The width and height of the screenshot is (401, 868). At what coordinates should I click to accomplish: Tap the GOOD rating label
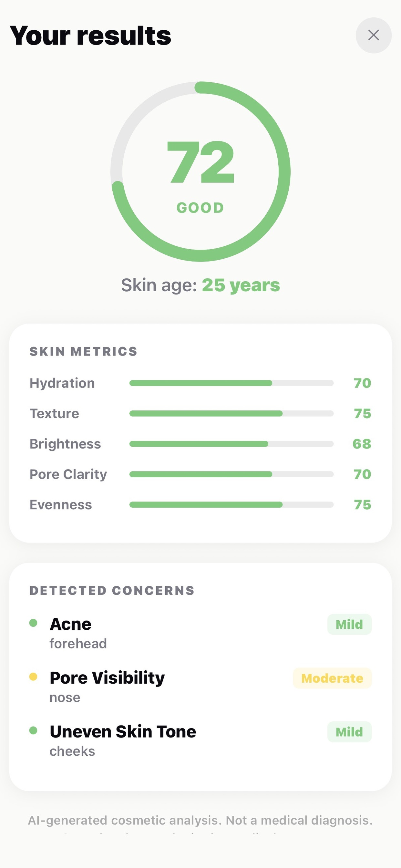pyautogui.click(x=200, y=208)
